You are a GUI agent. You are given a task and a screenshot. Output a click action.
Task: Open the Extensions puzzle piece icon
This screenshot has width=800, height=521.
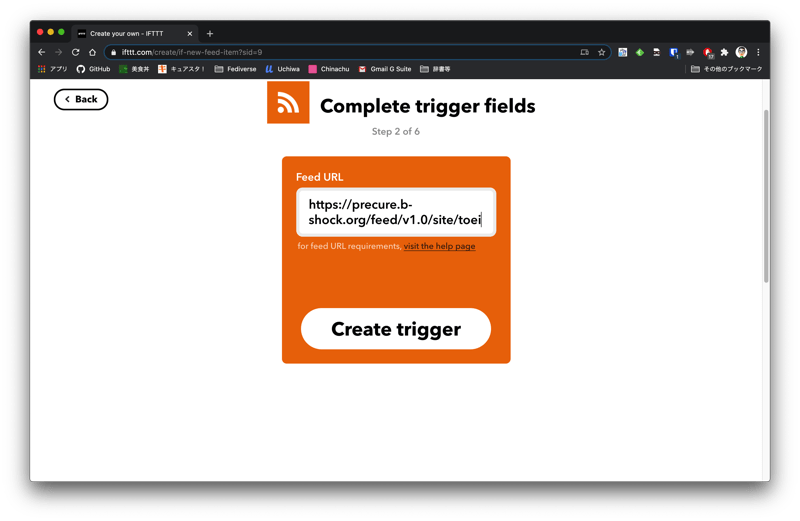click(724, 52)
